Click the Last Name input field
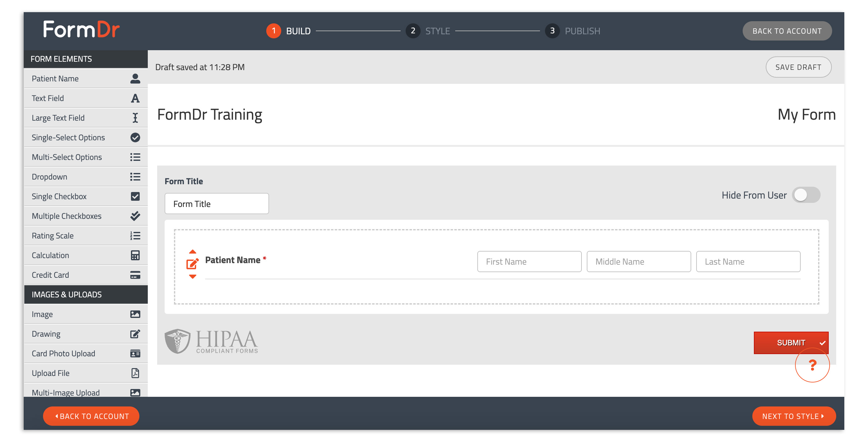 pos(748,262)
